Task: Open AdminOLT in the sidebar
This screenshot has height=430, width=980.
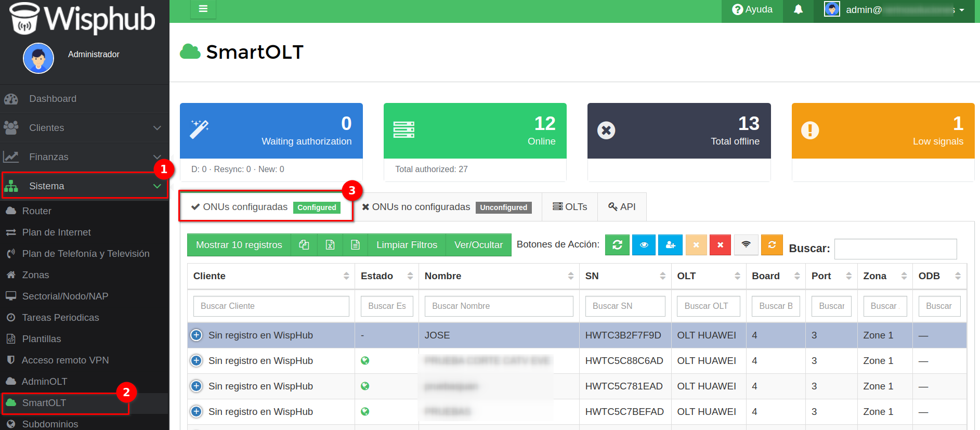Action: click(x=85, y=382)
